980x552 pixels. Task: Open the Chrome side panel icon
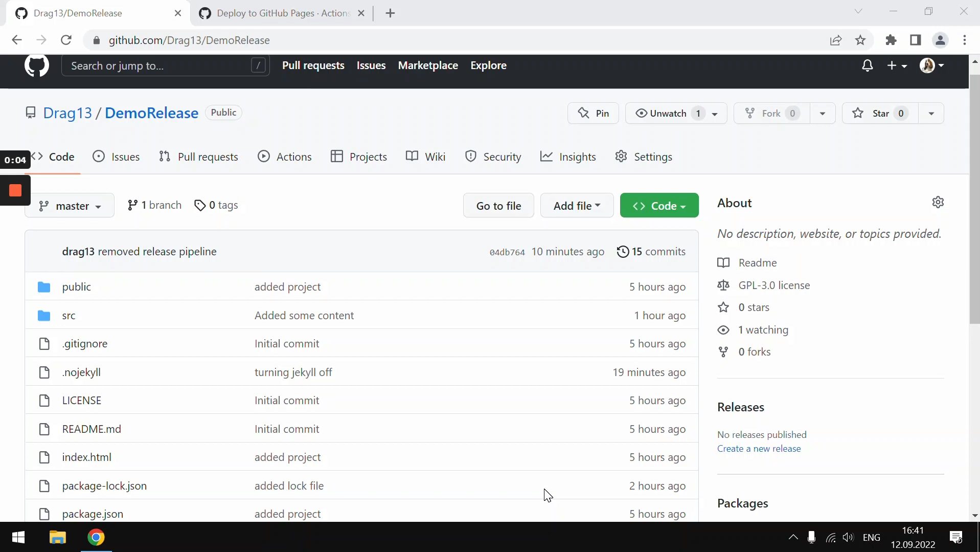(916, 40)
